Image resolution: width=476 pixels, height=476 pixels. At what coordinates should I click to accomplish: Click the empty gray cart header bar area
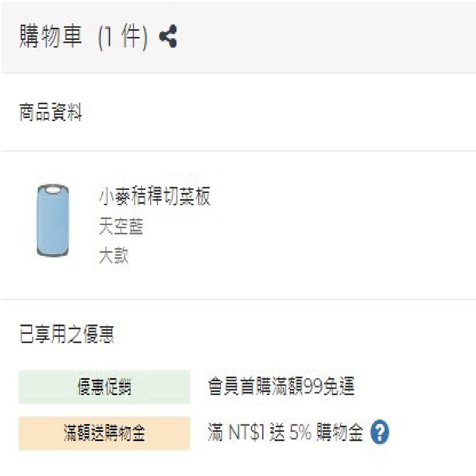[333, 38]
